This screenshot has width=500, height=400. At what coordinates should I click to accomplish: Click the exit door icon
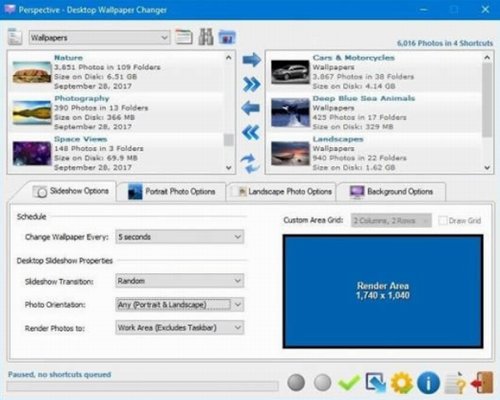(482, 383)
